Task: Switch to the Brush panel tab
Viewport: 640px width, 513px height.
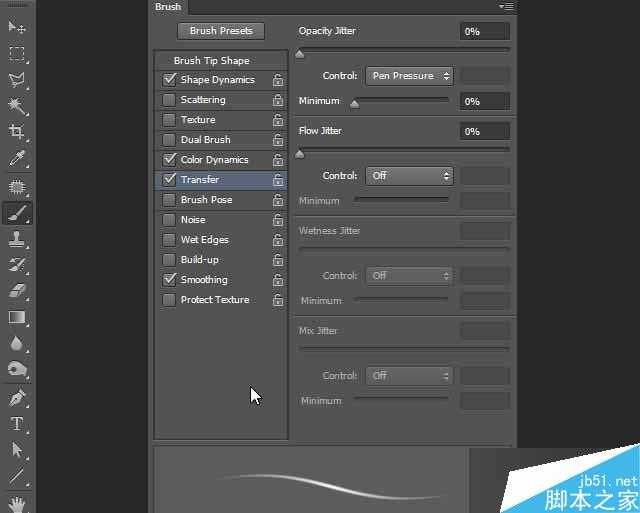Action: click(168, 7)
